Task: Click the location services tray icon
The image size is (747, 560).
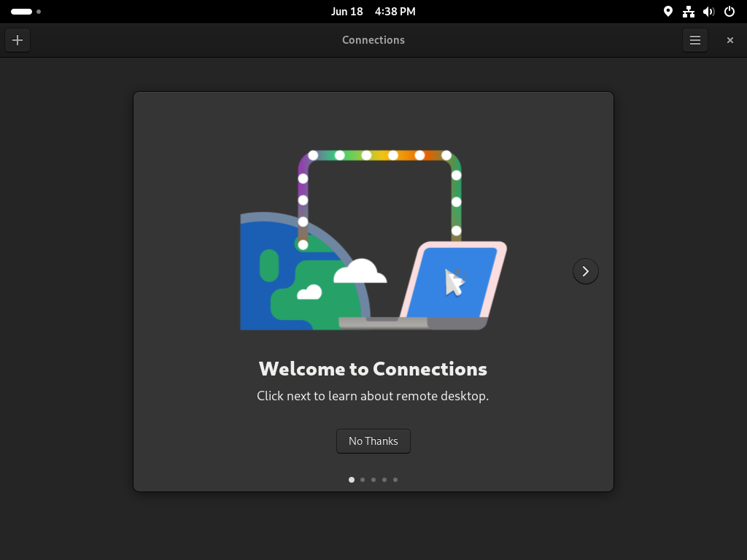Action: [668, 12]
